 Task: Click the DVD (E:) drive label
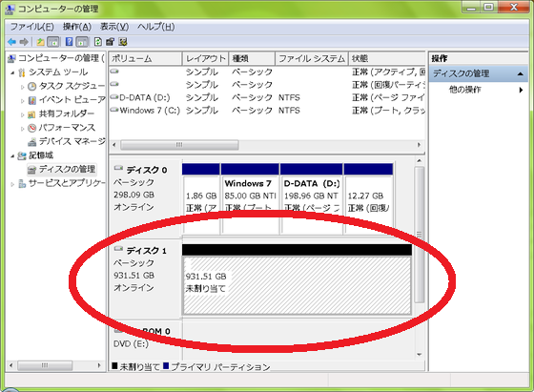click(x=131, y=344)
